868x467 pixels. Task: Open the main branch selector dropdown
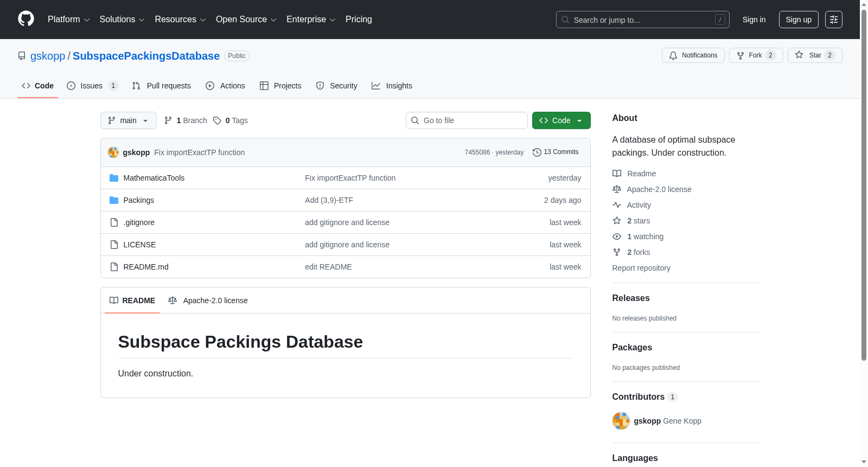129,120
